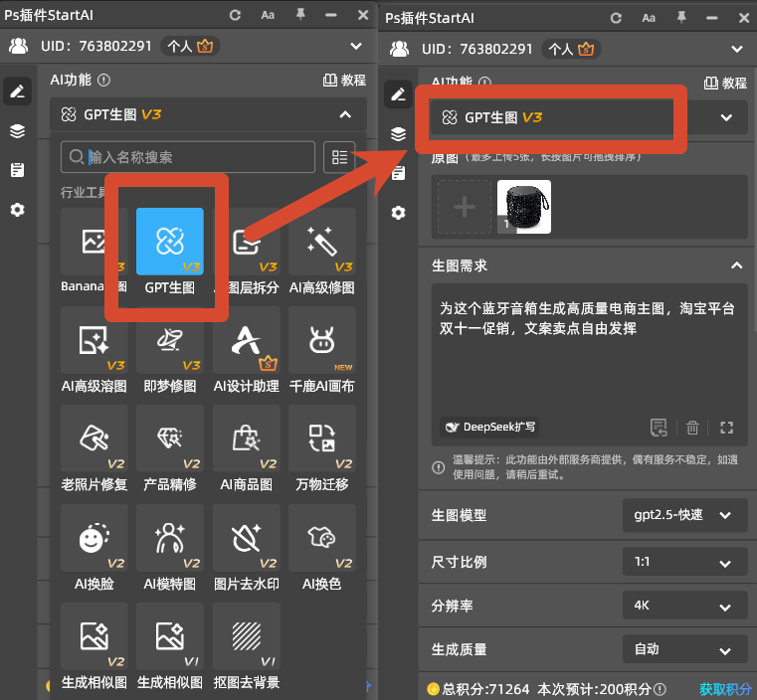This screenshot has width=757, height=700.
Task: Expand the account dropdown in right panel
Action: tap(737, 49)
